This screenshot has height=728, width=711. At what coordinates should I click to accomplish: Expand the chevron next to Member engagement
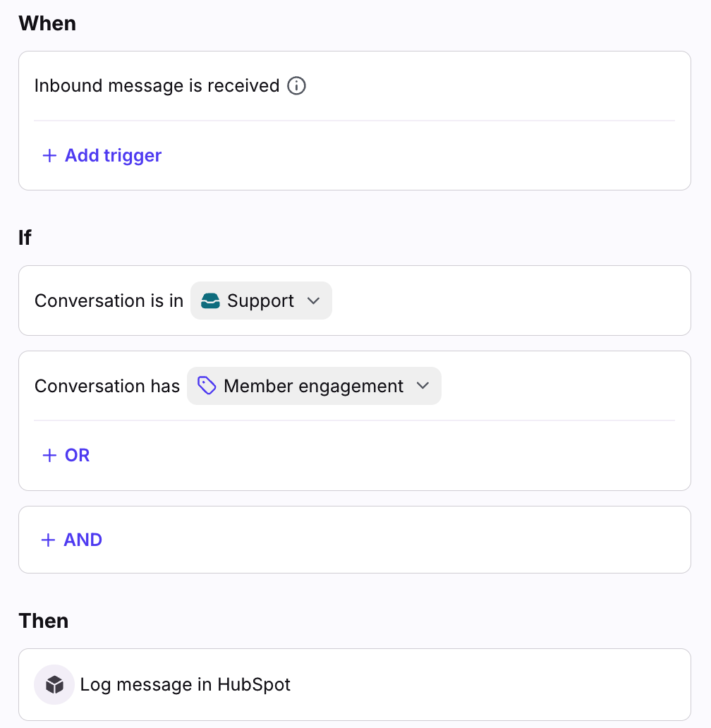point(423,386)
